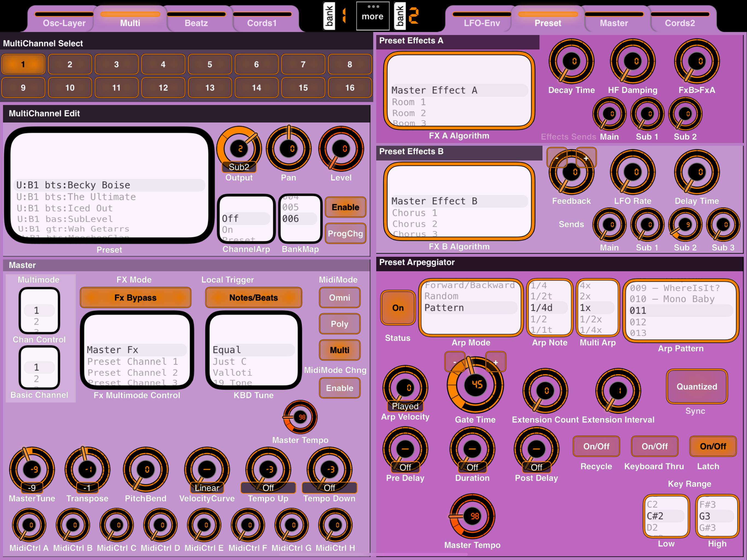
Task: Click the MidiCtrl A knob
Action: [x=29, y=525]
